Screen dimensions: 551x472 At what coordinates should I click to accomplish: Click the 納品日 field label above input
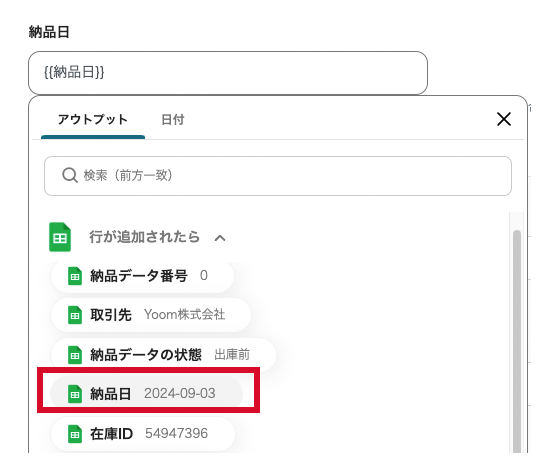click(49, 32)
